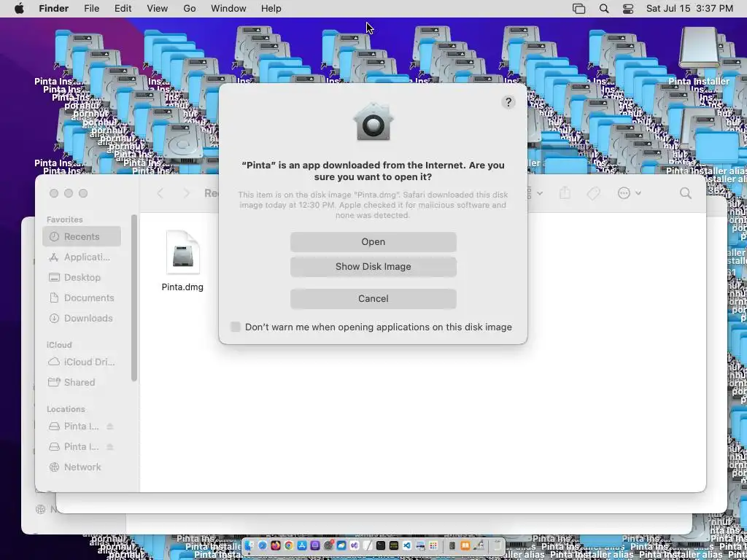Click the Finder window search icon
Screen dimensions: 747x560
coord(686,192)
